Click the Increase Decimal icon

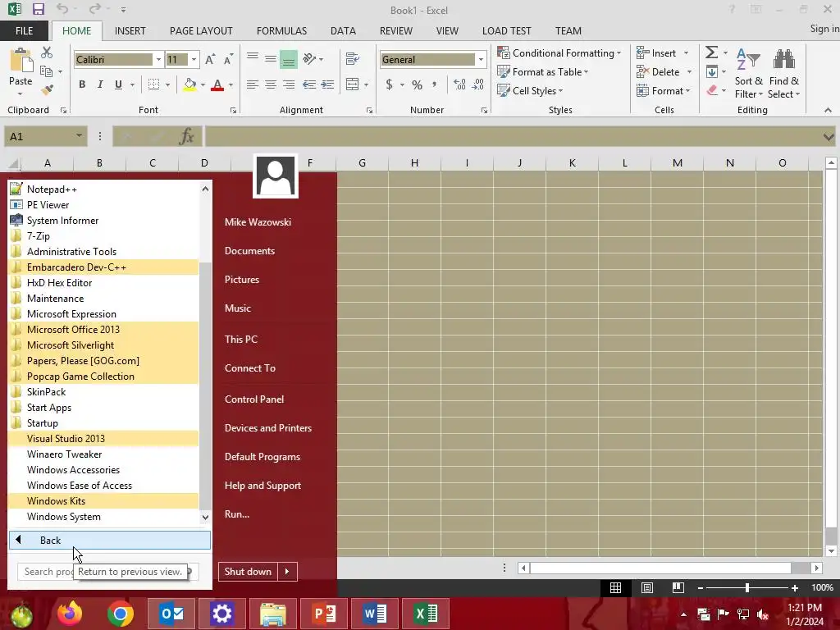pos(459,84)
